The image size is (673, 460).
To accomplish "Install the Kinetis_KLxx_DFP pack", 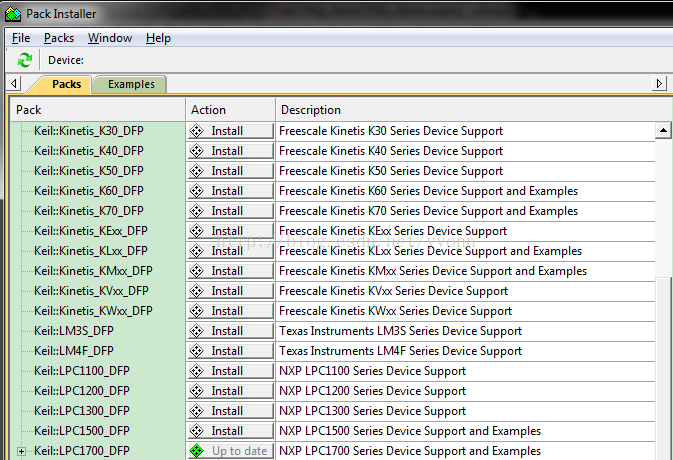I will tap(230, 251).
